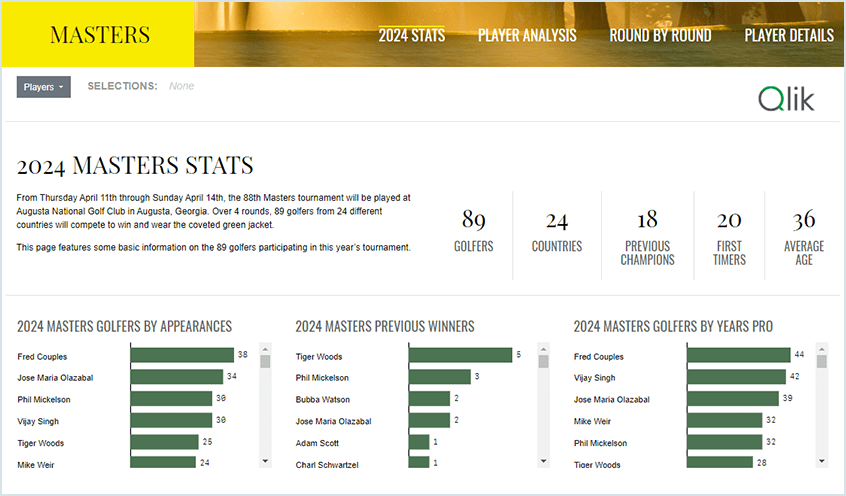
Task: Select Bubba Watson bar with 2 wins
Action: pos(429,398)
